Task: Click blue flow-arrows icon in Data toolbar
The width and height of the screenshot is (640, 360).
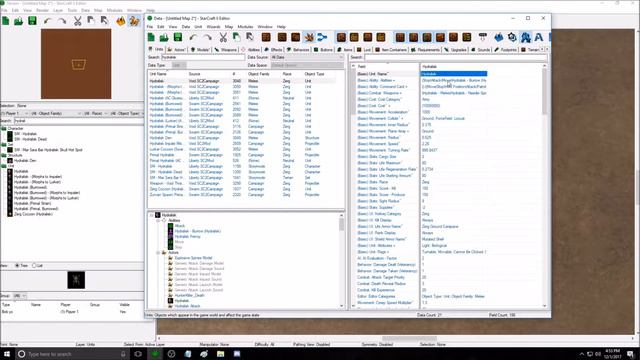Action: 322,37
